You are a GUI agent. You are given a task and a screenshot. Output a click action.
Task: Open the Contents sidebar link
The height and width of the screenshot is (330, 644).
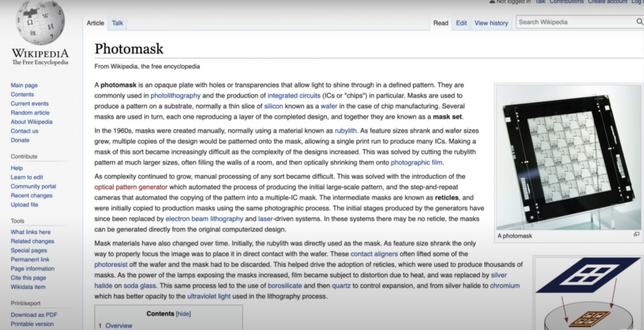coord(22,94)
